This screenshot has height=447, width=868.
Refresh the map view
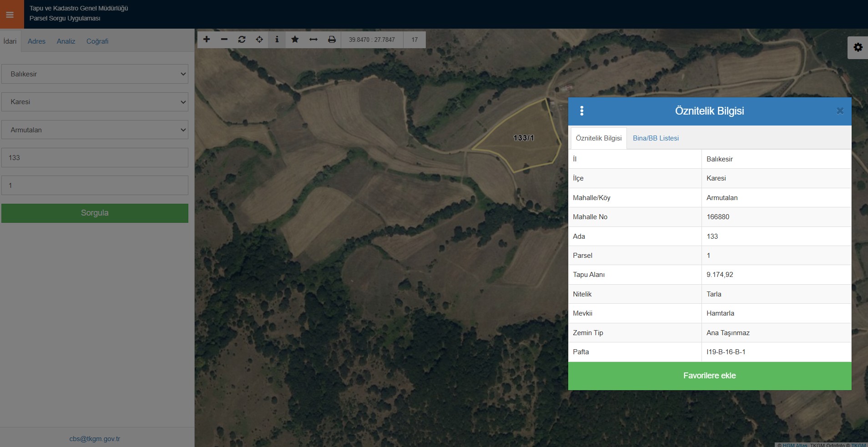242,40
